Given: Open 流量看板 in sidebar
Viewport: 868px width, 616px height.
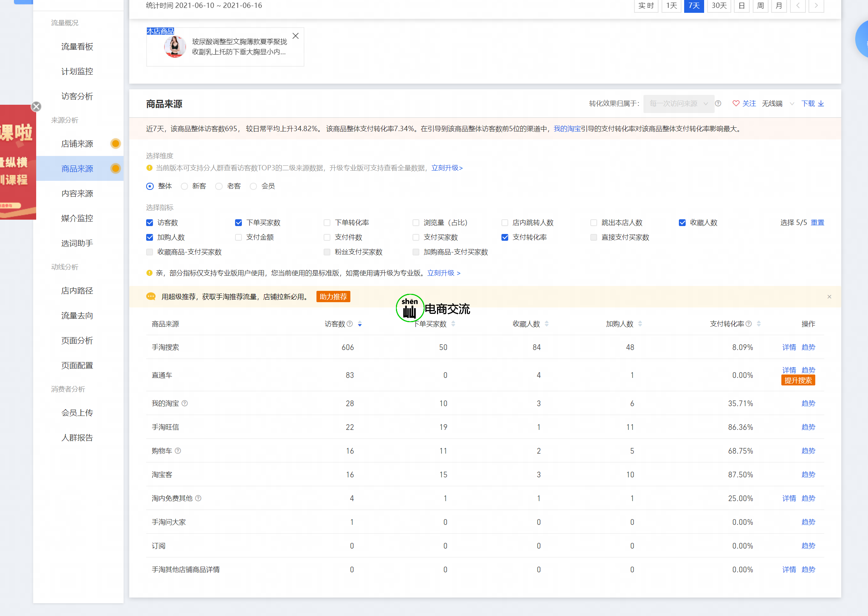Looking at the screenshot, I should tap(77, 47).
